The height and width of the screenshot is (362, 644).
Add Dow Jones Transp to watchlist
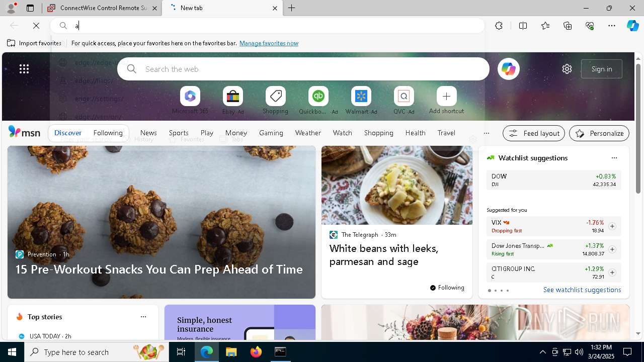pos(612,249)
